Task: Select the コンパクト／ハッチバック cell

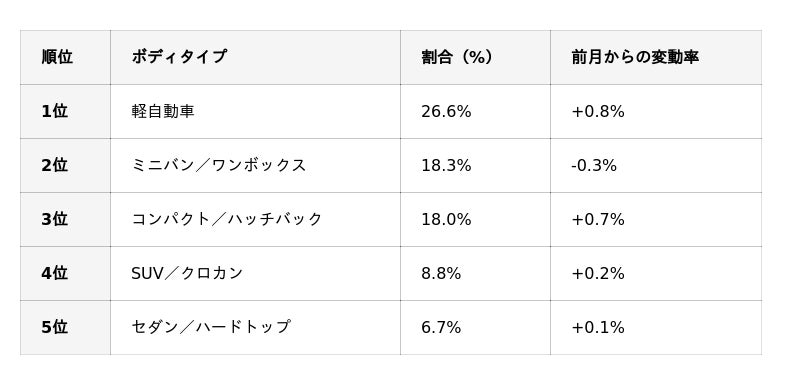Action: [255, 219]
